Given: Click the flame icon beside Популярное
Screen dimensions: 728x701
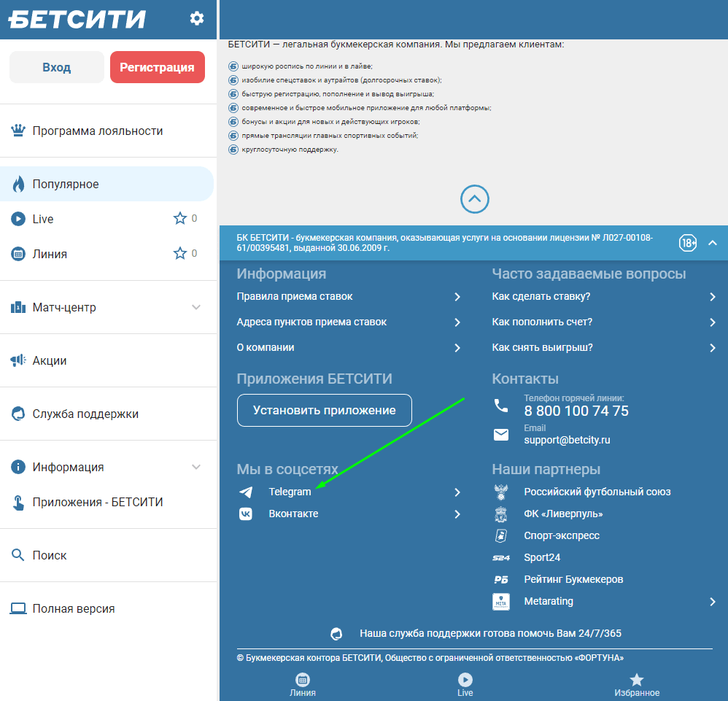Looking at the screenshot, I should 18,184.
